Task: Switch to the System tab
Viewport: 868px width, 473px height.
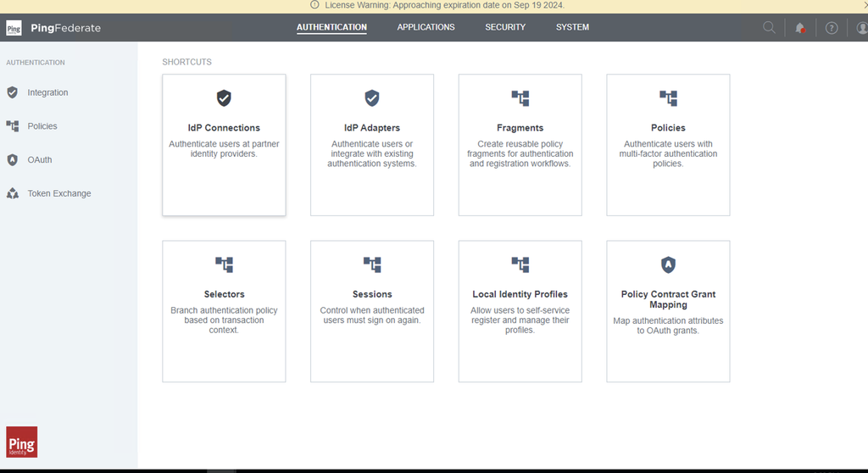Action: [x=572, y=27]
